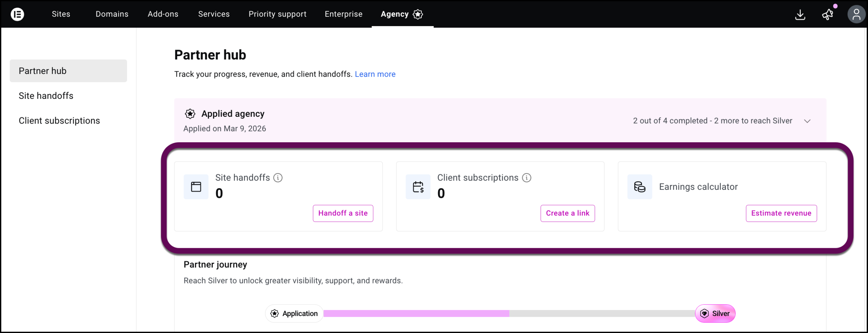Click the Earnings calculator coins icon
This screenshot has width=868, height=333.
click(639, 187)
